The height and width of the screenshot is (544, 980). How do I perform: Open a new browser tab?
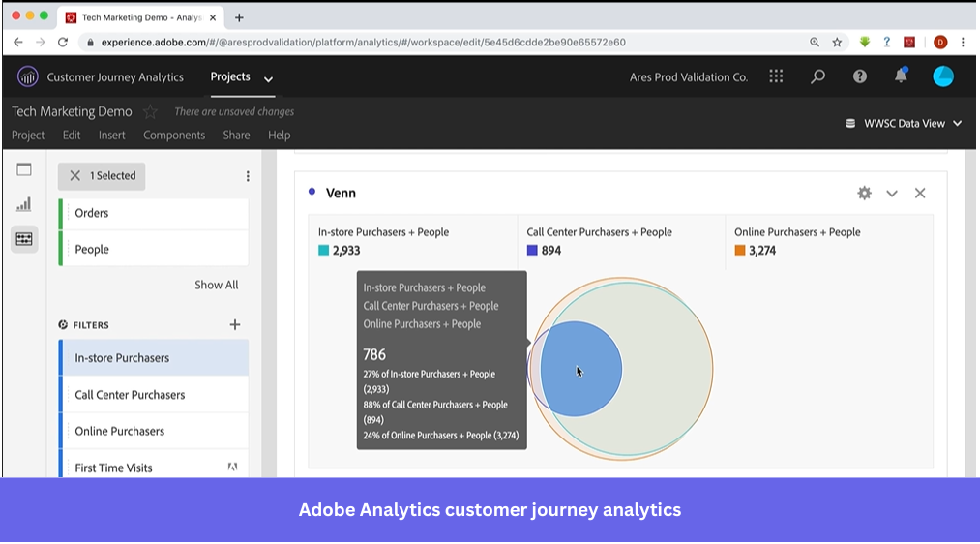click(x=239, y=17)
